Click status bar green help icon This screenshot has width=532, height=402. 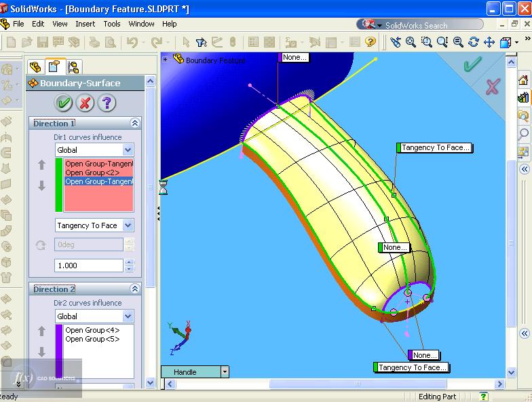tap(483, 397)
